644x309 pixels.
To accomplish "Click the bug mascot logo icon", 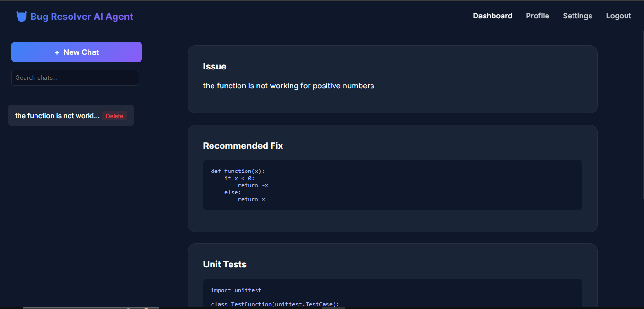I will (x=21, y=17).
